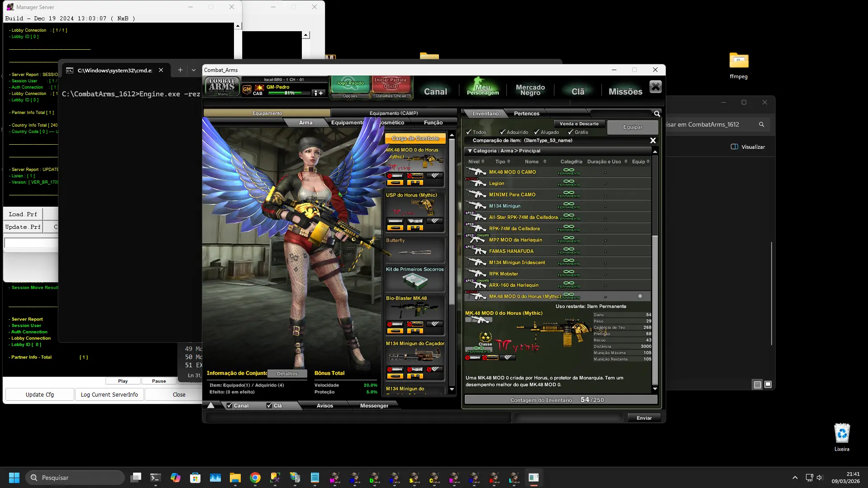Open Microsoft Store from the taskbar
Image resolution: width=868 pixels, height=488 pixels.
196,478
